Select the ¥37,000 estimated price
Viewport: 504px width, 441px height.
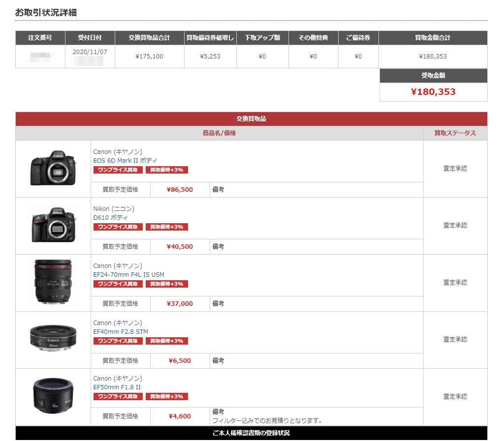pyautogui.click(x=180, y=304)
